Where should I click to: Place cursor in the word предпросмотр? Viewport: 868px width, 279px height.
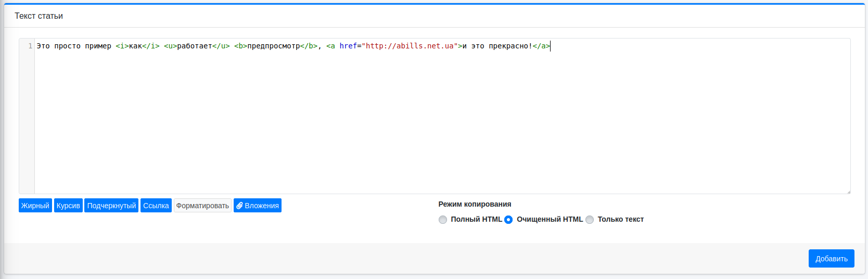273,46
